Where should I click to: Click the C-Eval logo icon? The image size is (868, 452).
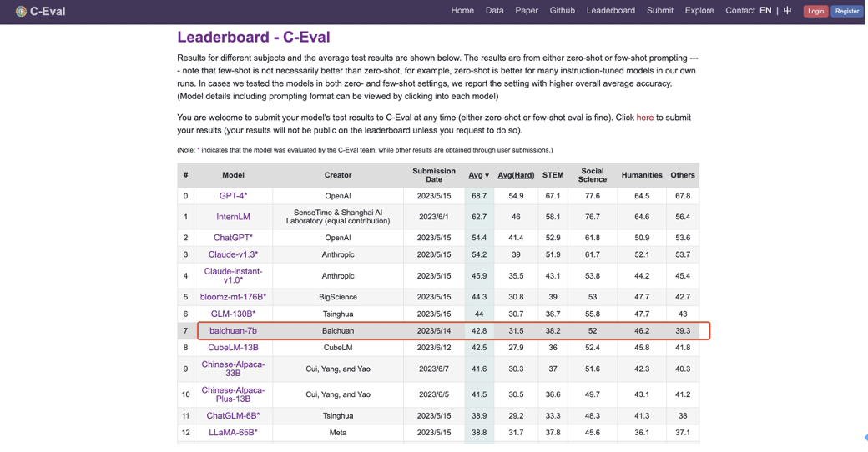[21, 12]
